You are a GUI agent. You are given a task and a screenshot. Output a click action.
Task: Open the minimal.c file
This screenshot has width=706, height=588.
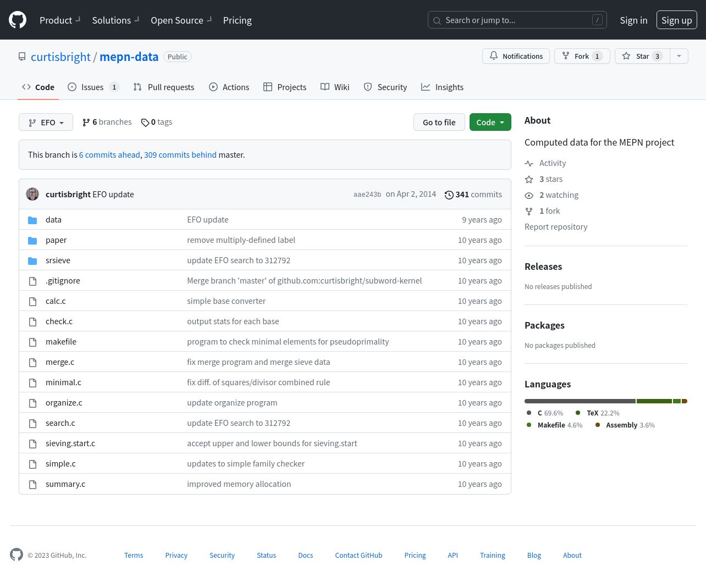tap(63, 382)
